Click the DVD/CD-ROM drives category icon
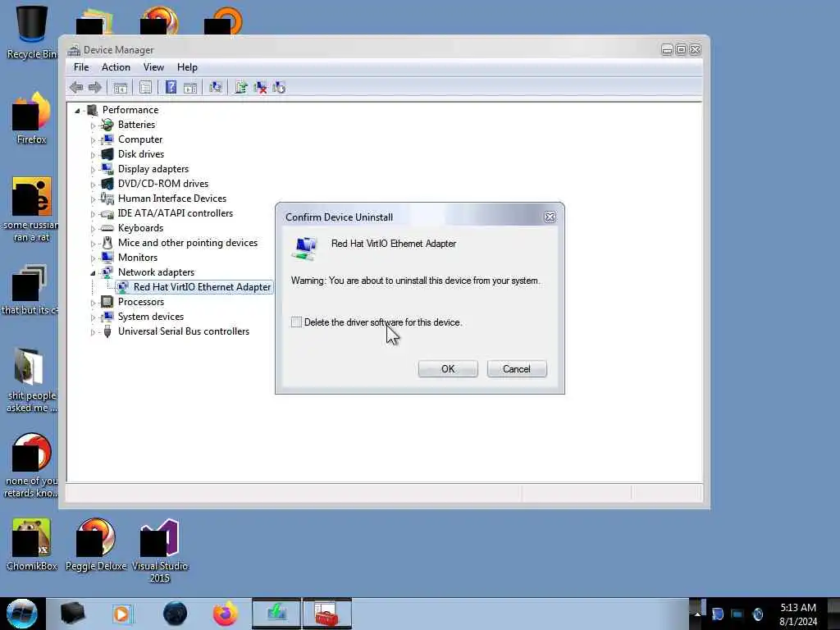The image size is (840, 630). (x=107, y=184)
